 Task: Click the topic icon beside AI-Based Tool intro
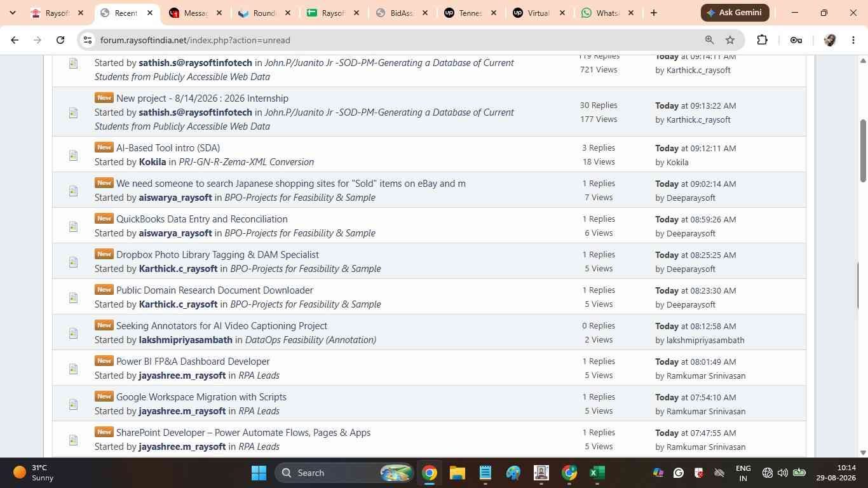(73, 155)
